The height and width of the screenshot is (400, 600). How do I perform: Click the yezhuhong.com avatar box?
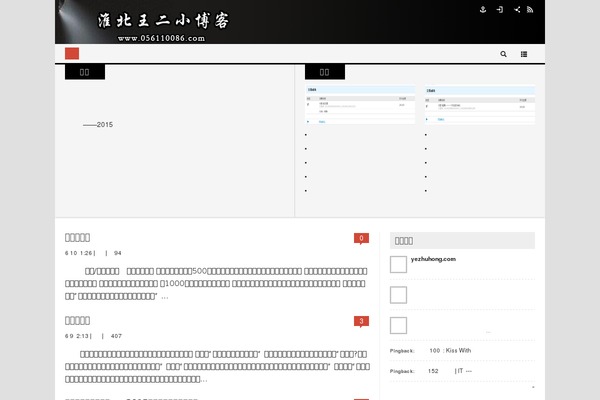tap(398, 264)
